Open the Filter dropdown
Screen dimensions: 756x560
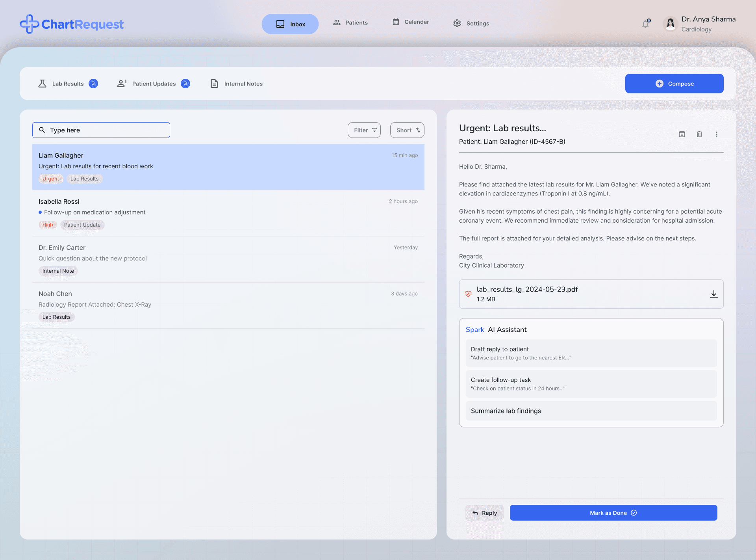[364, 130]
